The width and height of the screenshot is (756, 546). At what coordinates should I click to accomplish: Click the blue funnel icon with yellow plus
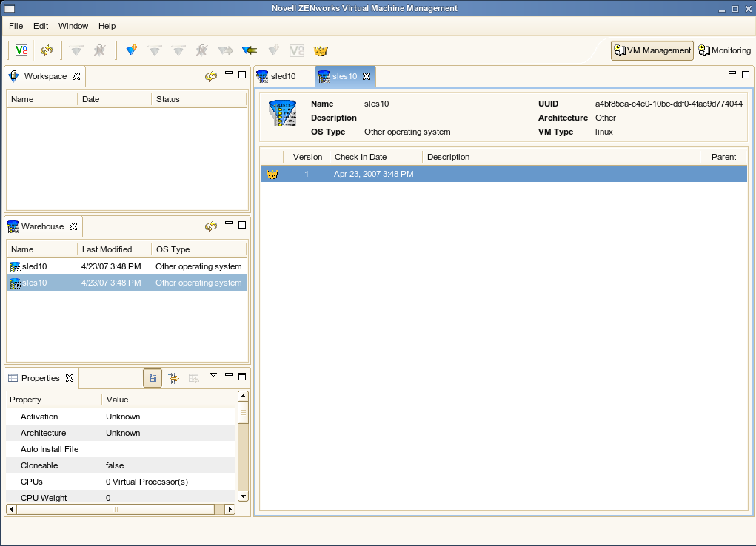[x=131, y=50]
